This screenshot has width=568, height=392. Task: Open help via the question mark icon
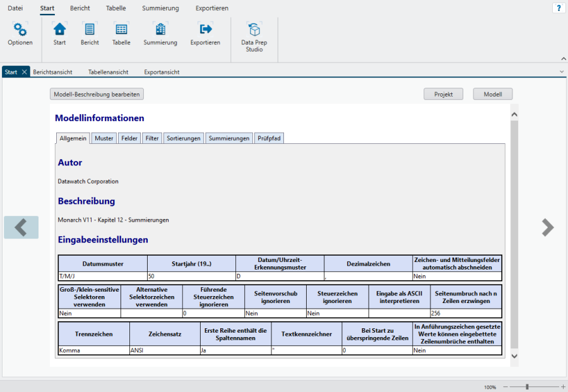tap(558, 8)
